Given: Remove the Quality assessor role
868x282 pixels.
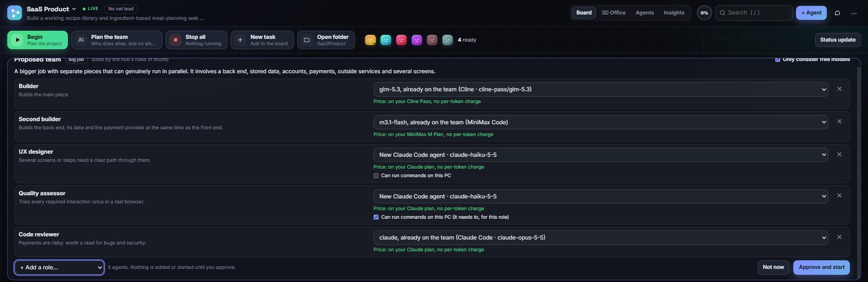Looking at the screenshot, I should pyautogui.click(x=839, y=196).
